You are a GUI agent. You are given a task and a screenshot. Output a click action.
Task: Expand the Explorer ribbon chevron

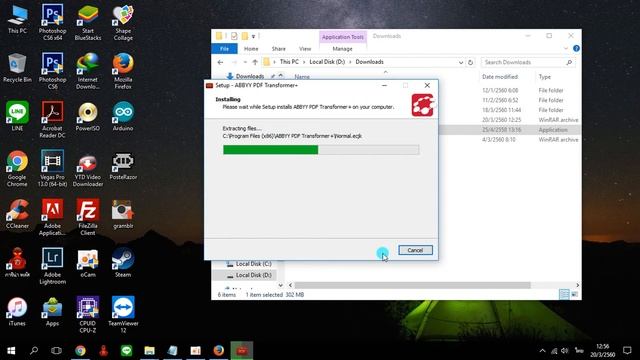(x=566, y=49)
